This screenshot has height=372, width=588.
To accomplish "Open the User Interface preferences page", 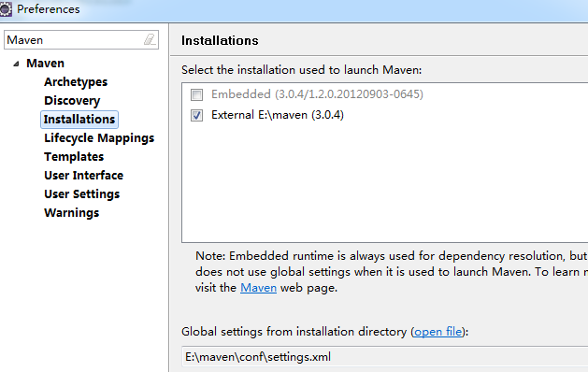I will click(83, 176).
